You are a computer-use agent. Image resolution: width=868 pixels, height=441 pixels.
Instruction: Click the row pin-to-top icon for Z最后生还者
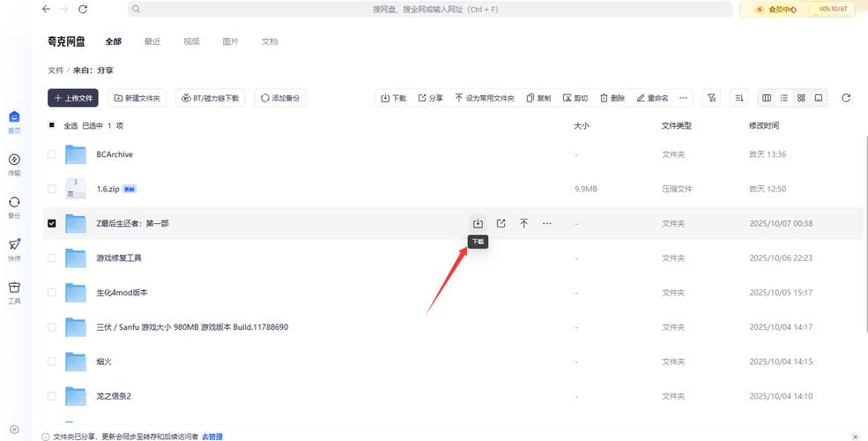(x=523, y=223)
